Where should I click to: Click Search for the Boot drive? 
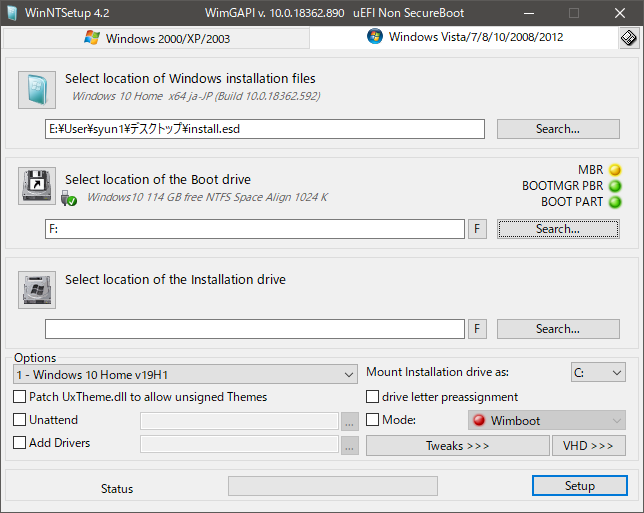tap(558, 229)
